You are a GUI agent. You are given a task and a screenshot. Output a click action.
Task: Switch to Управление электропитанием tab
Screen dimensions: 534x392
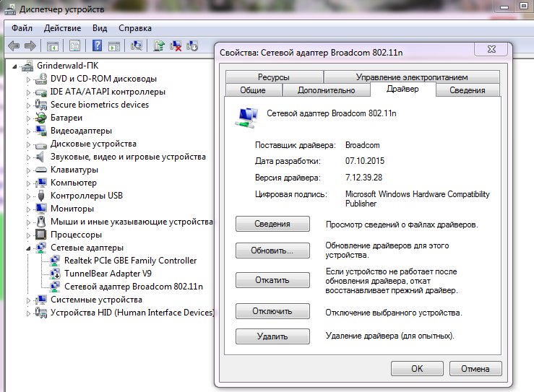point(412,77)
